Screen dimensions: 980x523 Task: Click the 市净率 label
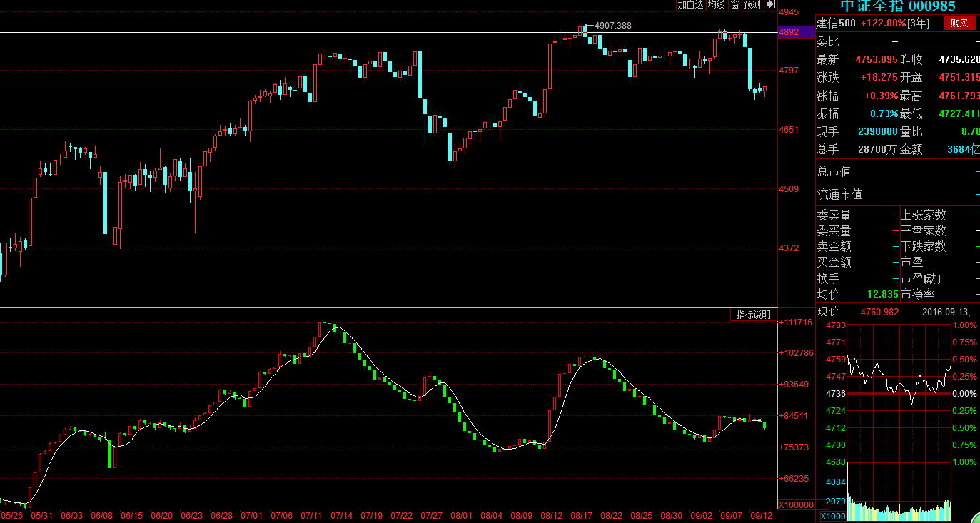[918, 294]
